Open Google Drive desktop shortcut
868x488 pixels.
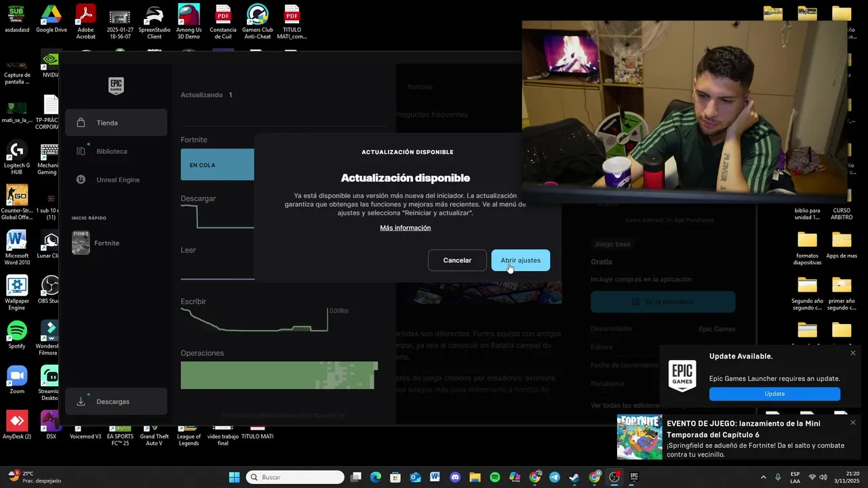(x=52, y=20)
